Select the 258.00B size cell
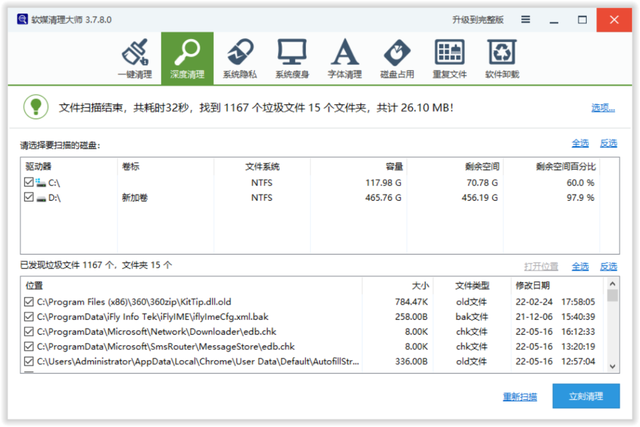 (x=411, y=317)
